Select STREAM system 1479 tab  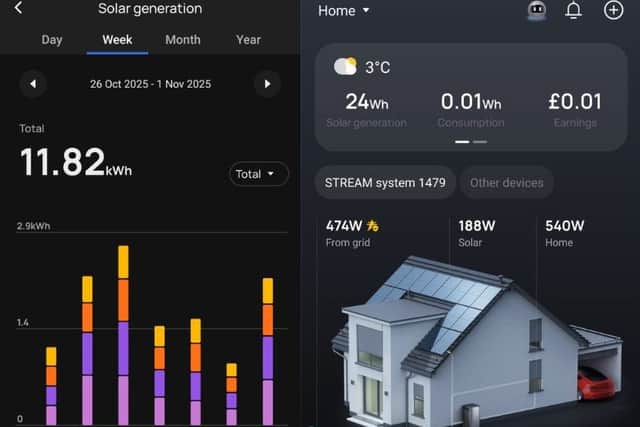coord(385,182)
